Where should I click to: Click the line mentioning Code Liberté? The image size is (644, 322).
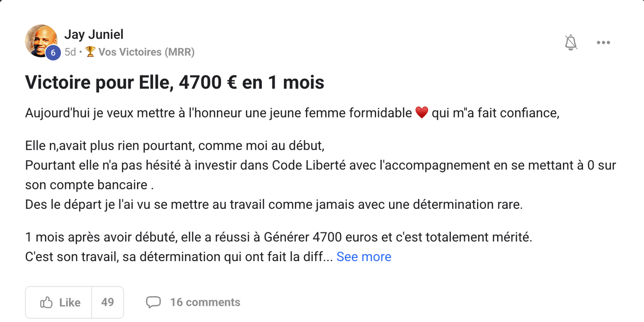(x=320, y=166)
